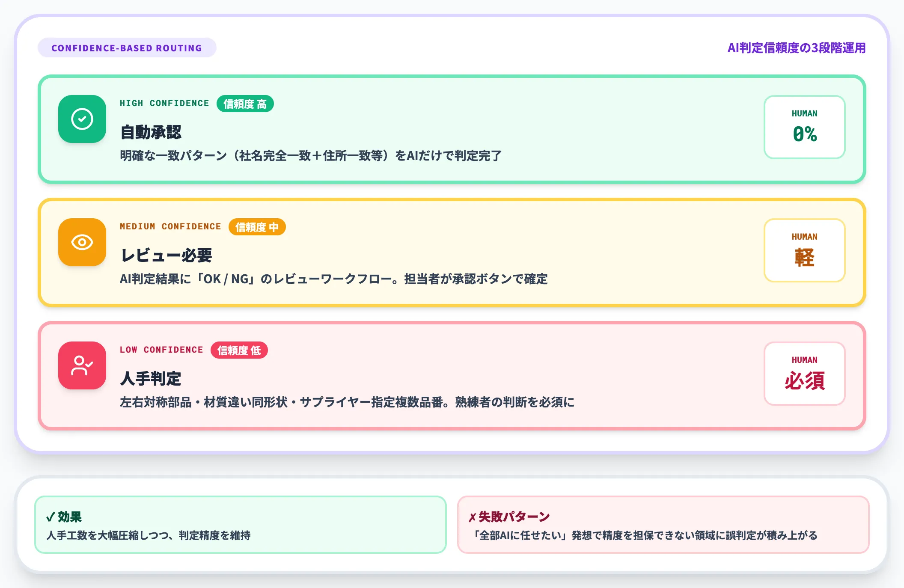Click the 信頼度 中 orange badge
The width and height of the screenshot is (904, 588).
[257, 227]
